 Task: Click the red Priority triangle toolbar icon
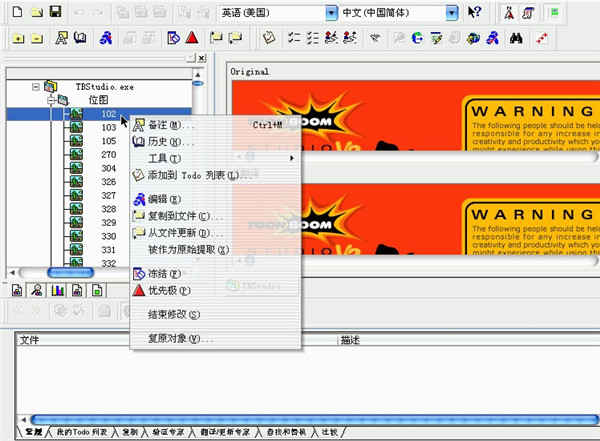(x=192, y=38)
